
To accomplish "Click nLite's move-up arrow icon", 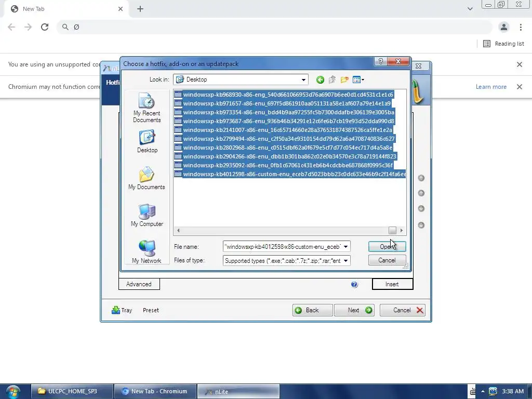I will click(x=421, y=193).
